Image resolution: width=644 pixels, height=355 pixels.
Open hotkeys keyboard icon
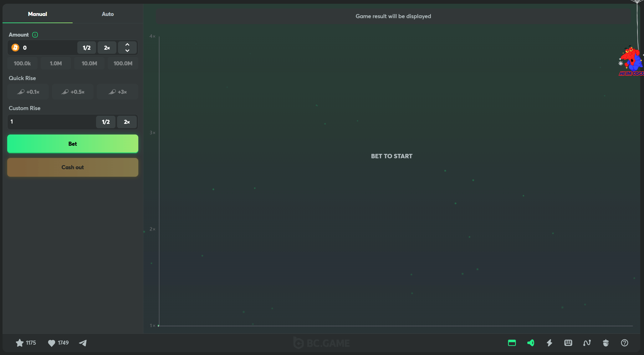pos(568,343)
